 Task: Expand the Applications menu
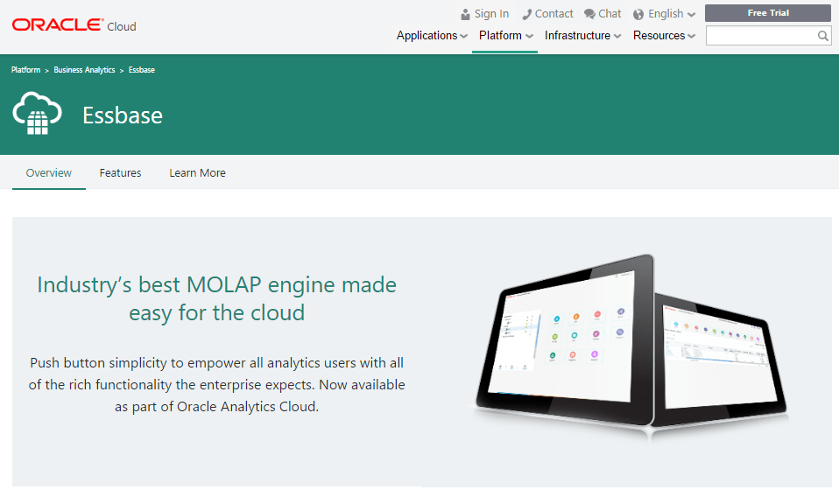coord(432,35)
